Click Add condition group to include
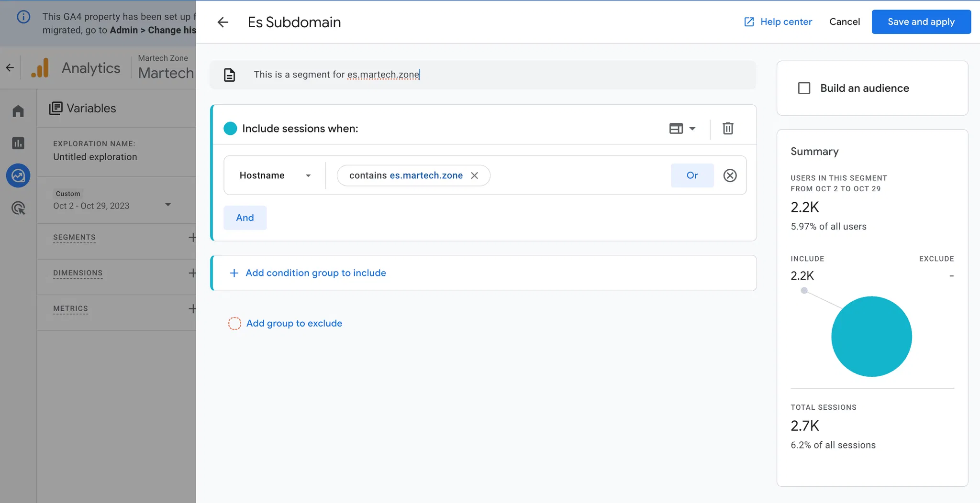Viewport: 980px width, 503px height. [x=315, y=273]
